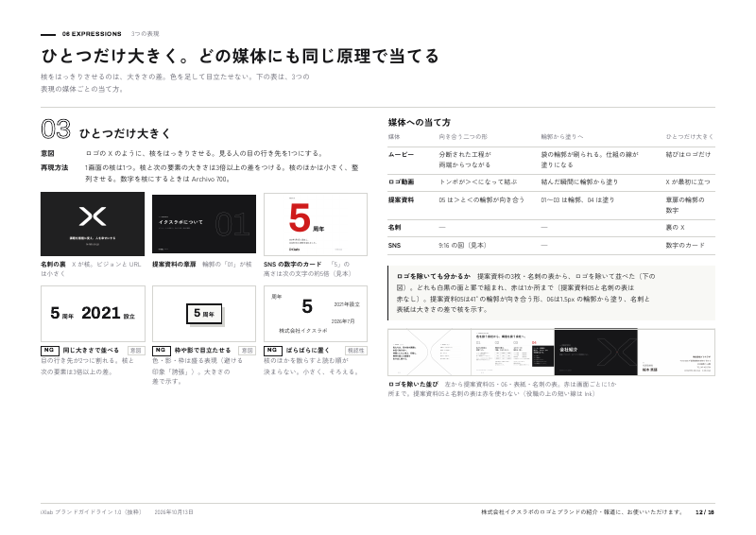Click the "意図" label
The height and width of the screenshot is (535, 756).
coord(47,153)
